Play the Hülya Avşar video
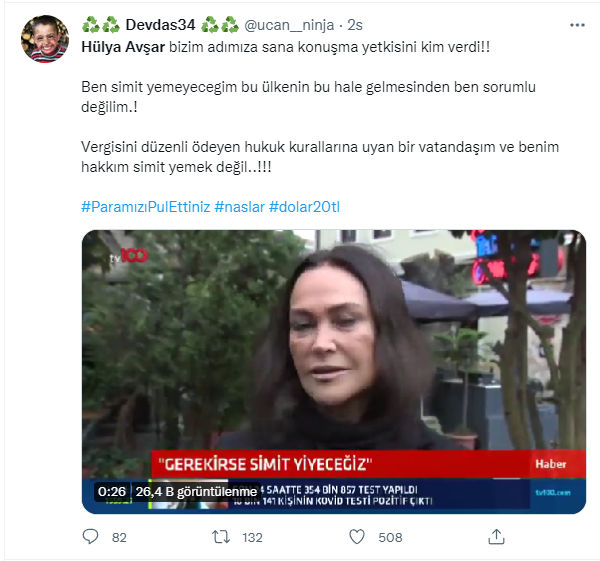600x561 pixels. (x=334, y=372)
